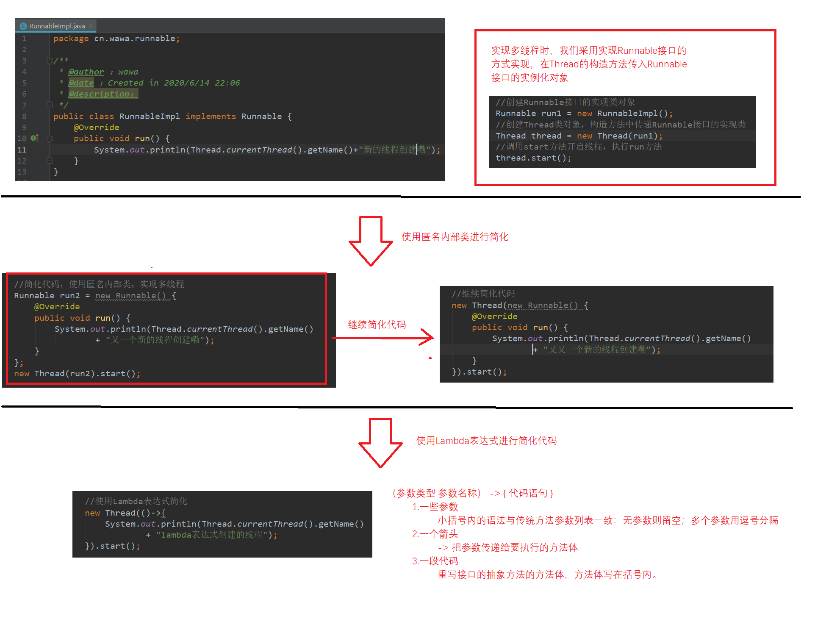Close the RunnableImpl.java editor tab
This screenshot has width=815, height=644.
point(91,26)
